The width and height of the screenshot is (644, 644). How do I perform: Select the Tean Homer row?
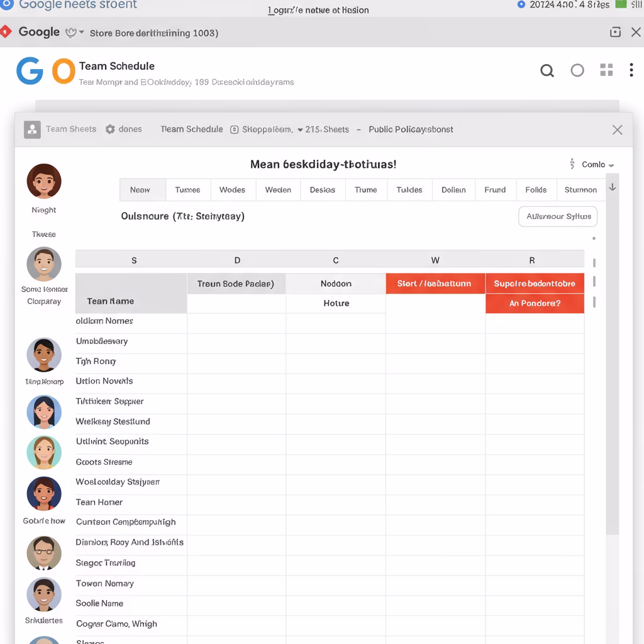pos(330,505)
